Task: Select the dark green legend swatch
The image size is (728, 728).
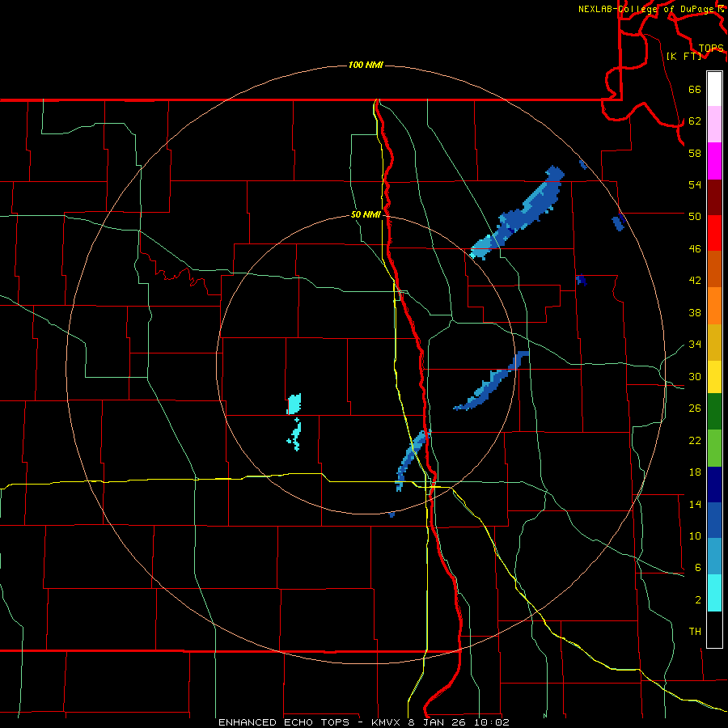Action: tap(714, 412)
